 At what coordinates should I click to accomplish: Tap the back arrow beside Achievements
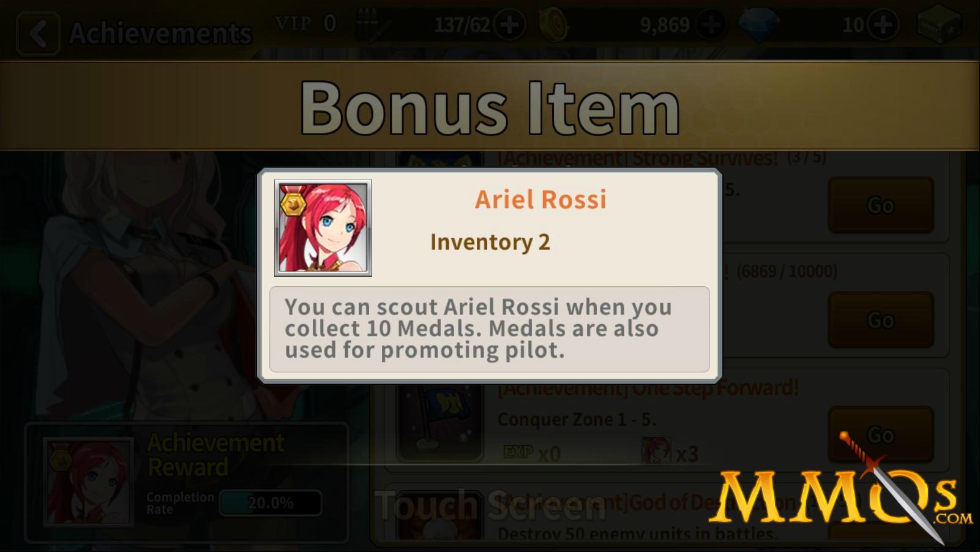point(38,34)
